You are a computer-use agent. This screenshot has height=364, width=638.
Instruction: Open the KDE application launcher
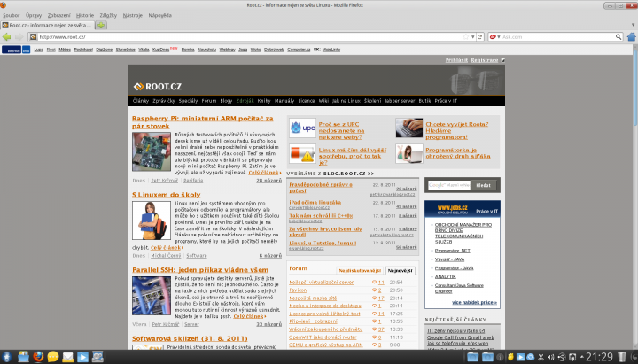click(6, 357)
